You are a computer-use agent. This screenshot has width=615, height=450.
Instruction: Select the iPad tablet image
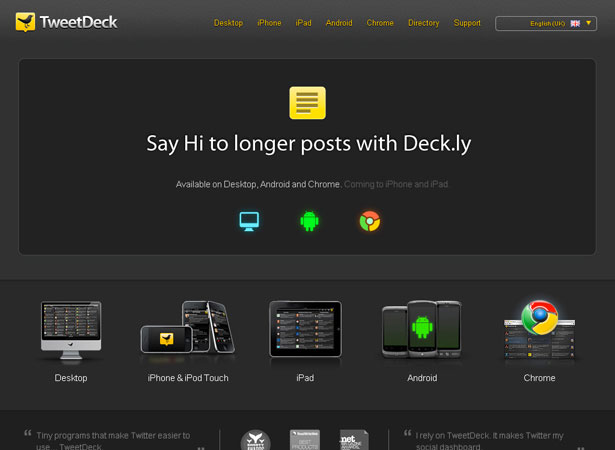tap(305, 329)
